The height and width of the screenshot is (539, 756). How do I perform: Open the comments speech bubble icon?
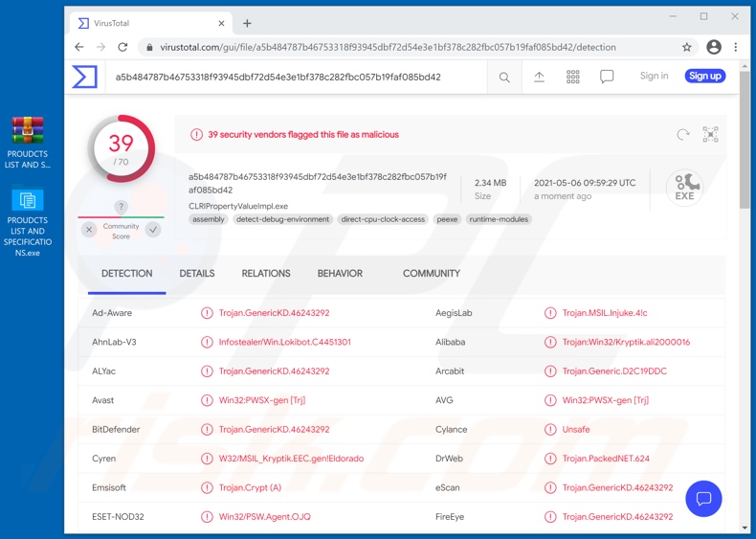click(607, 77)
